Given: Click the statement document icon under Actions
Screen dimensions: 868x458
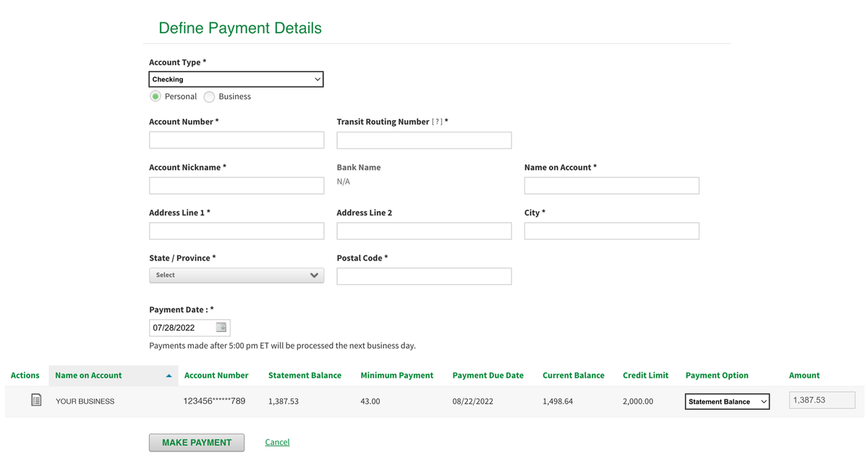Looking at the screenshot, I should pyautogui.click(x=36, y=400).
